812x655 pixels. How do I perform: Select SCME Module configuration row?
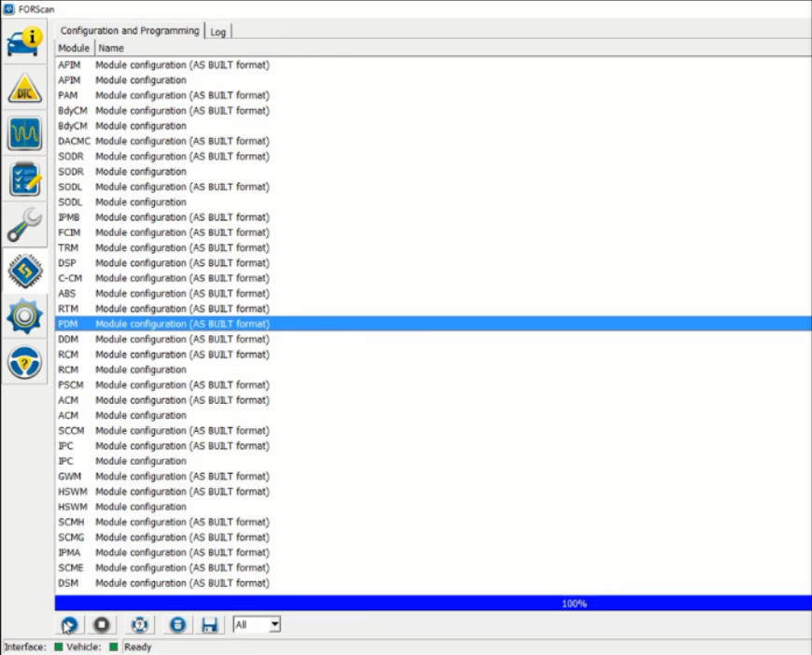click(x=433, y=567)
